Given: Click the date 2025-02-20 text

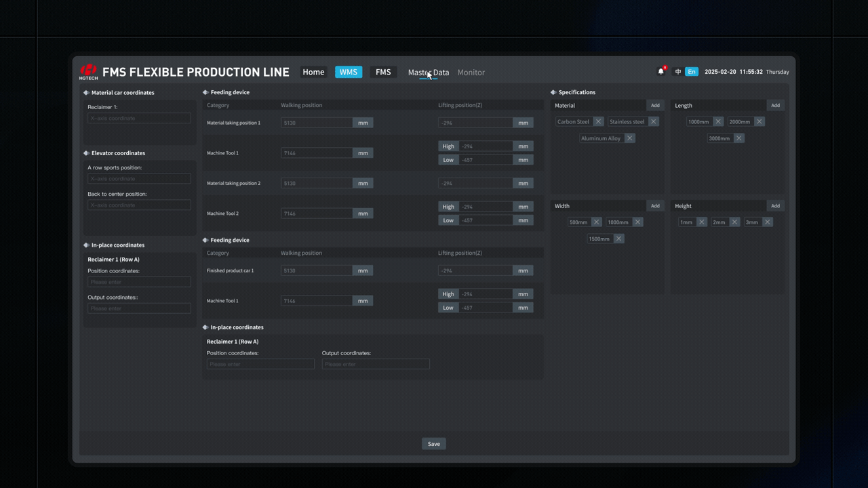Looking at the screenshot, I should pyautogui.click(x=720, y=72).
